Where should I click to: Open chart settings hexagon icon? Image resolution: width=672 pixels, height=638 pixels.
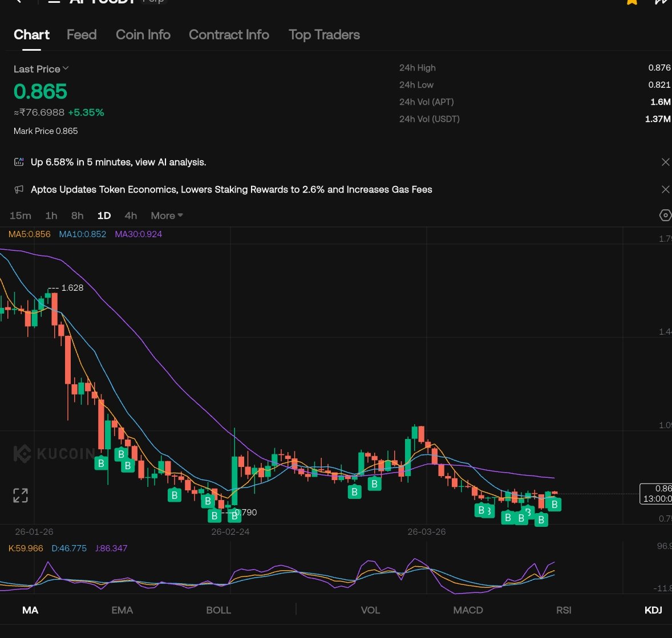[665, 215]
